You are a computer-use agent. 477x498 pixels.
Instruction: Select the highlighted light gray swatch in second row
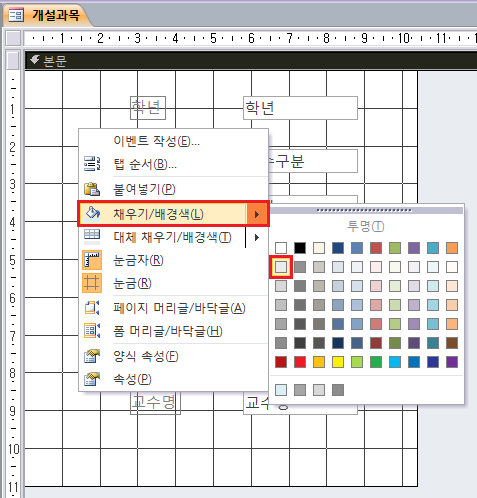281,267
